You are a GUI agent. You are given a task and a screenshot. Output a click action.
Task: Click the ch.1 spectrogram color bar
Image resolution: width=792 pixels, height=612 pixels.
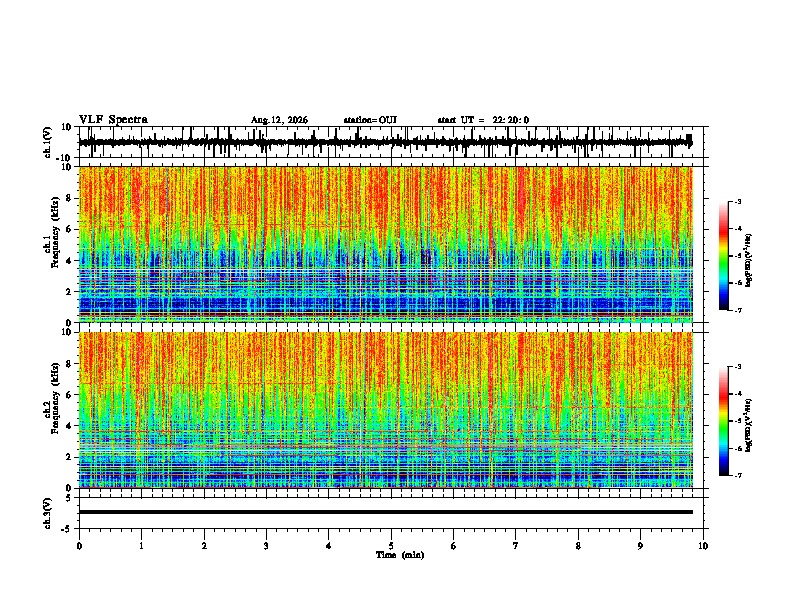pyautogui.click(x=724, y=256)
